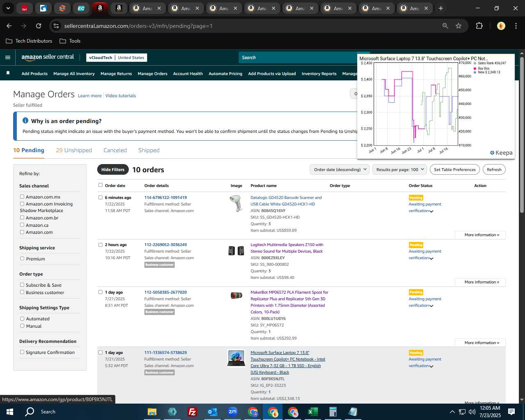The image size is (525, 420).
Task: Open the Tools bookmark folder
Action: pos(70,41)
